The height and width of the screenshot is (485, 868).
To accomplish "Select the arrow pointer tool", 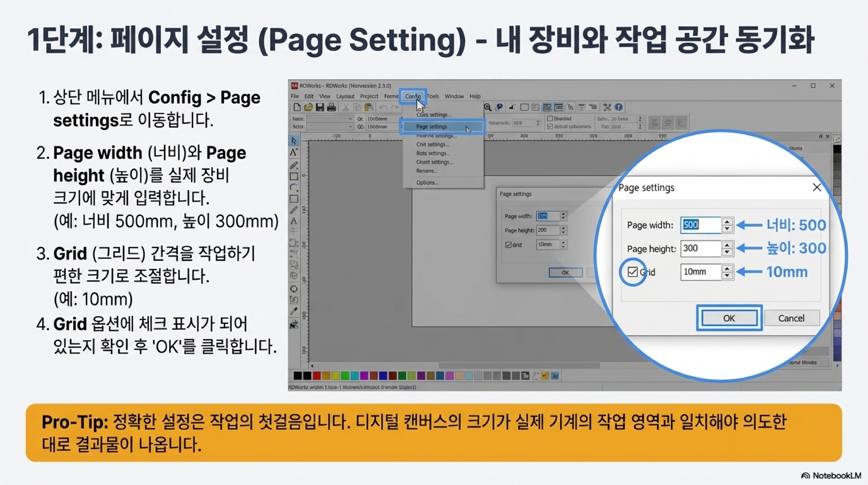I will [294, 141].
